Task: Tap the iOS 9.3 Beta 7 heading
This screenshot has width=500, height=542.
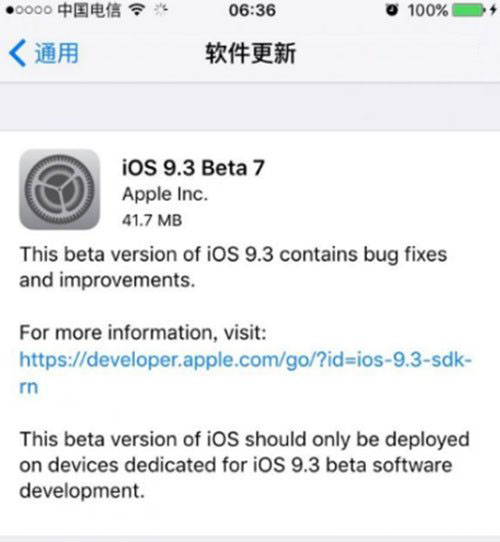Action: [x=193, y=168]
